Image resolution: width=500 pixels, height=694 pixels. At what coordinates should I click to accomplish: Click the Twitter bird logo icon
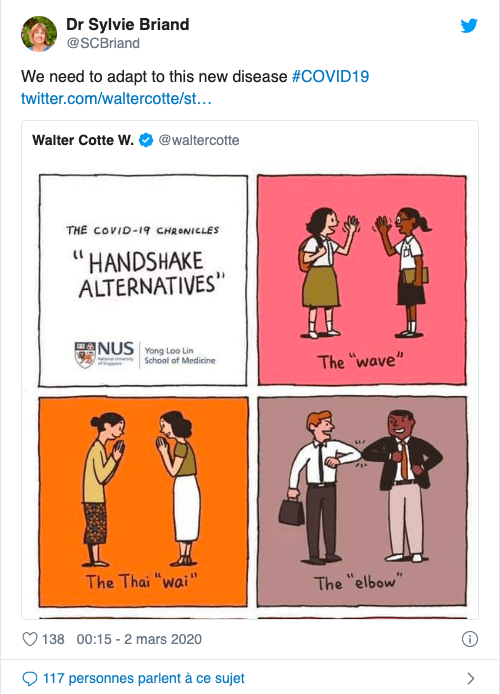pos(469,26)
